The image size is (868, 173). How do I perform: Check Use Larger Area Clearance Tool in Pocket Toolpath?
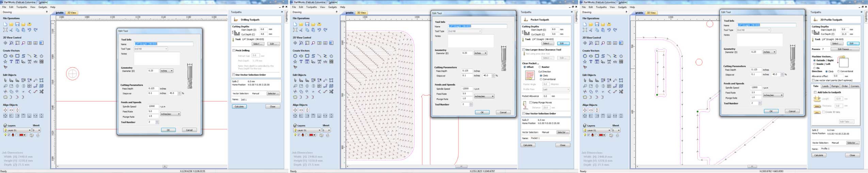(524, 50)
